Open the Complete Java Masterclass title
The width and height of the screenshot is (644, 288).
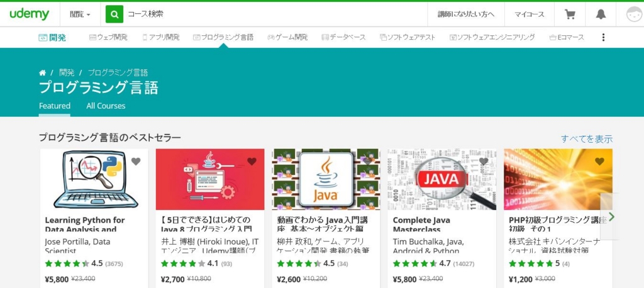[x=421, y=224]
